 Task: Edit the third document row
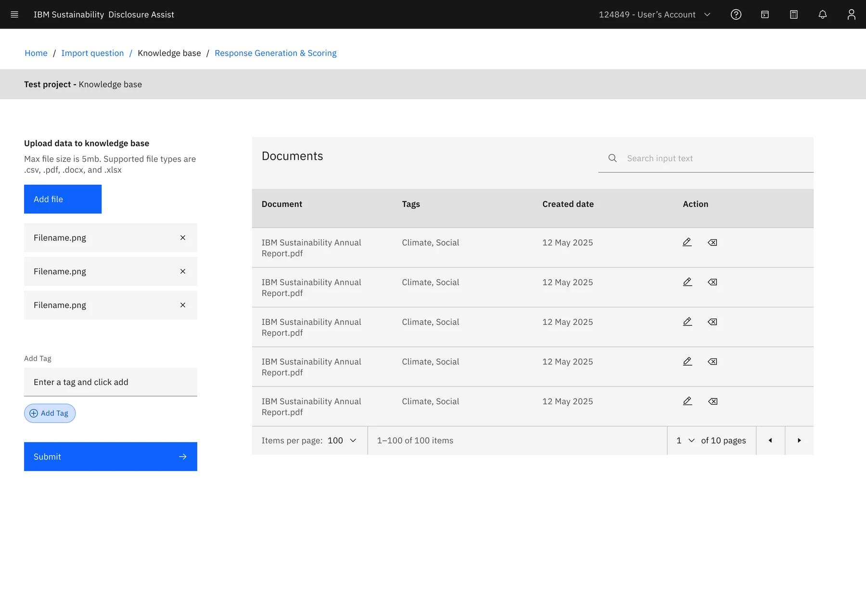point(688,321)
